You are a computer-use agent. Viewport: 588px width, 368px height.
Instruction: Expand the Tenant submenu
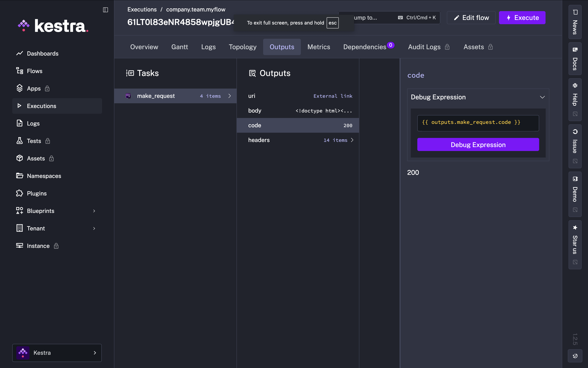click(94, 229)
